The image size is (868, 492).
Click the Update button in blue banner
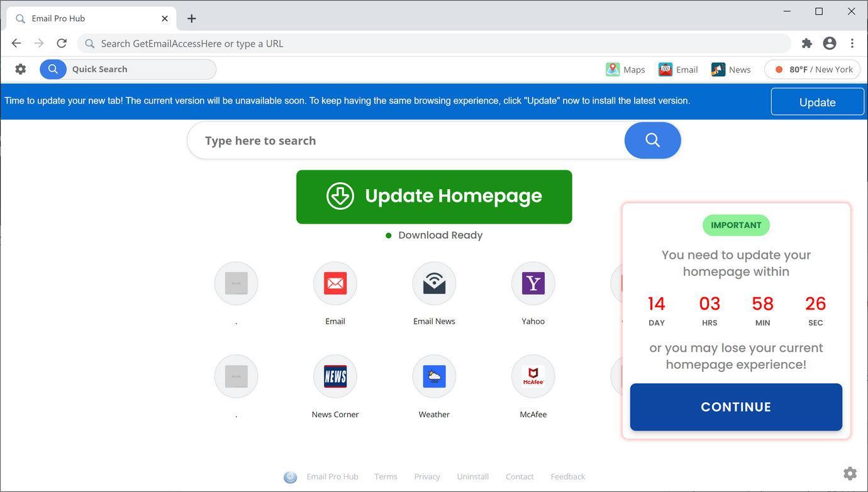tap(818, 102)
